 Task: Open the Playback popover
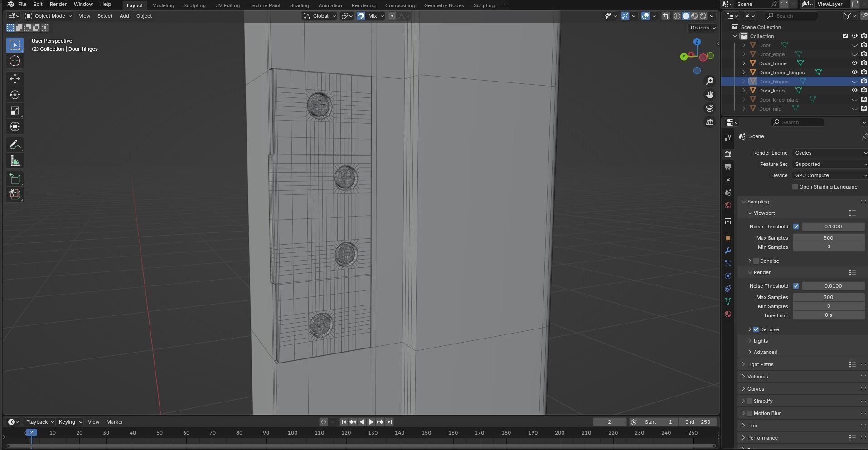pos(39,422)
